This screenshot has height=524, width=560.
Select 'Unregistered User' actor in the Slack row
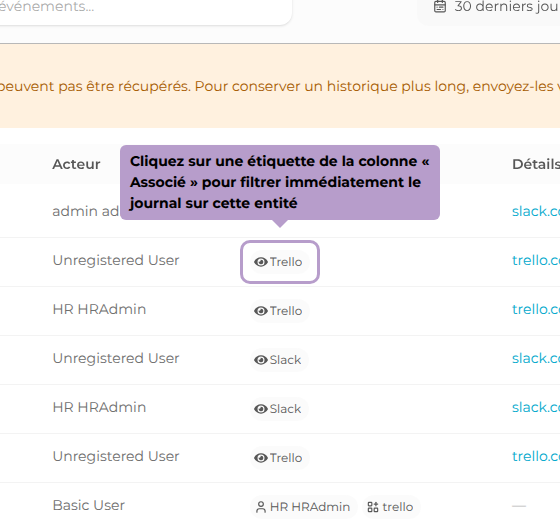click(x=116, y=358)
